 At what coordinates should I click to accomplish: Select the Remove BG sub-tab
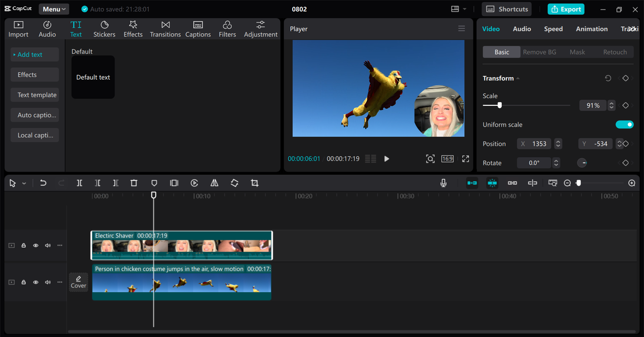[539, 52]
